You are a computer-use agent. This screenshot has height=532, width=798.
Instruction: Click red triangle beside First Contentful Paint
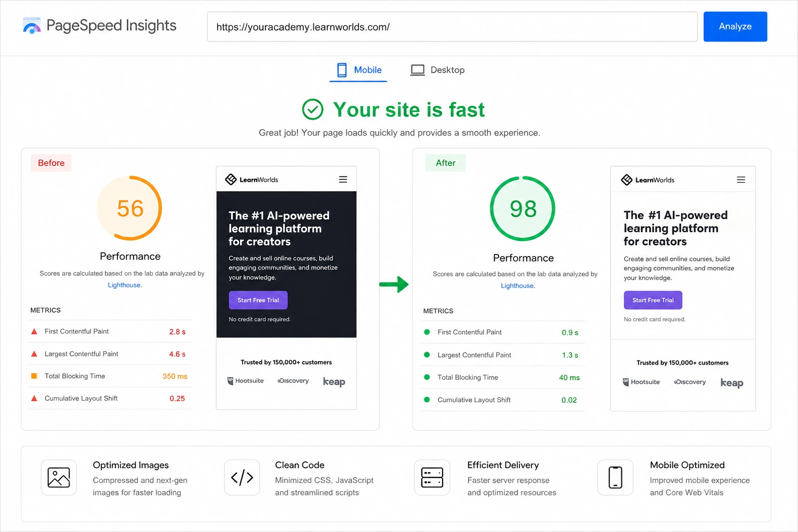click(x=34, y=331)
